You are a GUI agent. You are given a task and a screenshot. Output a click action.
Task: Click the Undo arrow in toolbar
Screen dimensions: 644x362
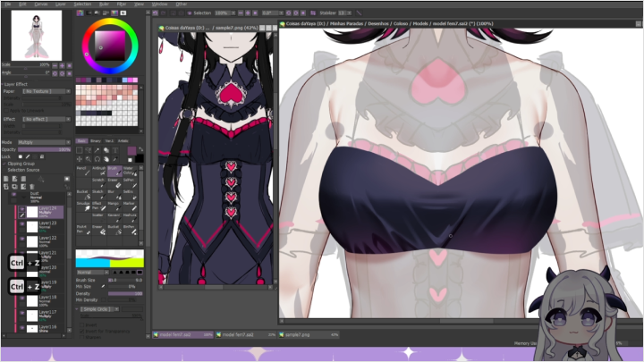[156, 13]
